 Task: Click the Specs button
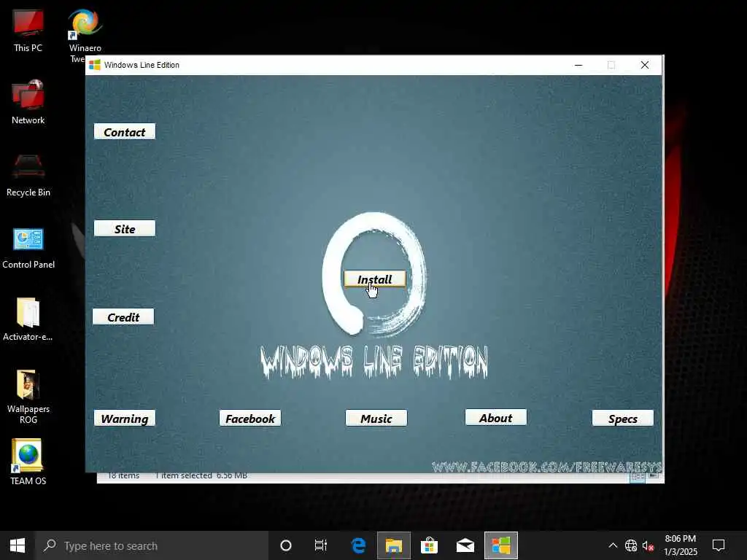click(x=623, y=418)
